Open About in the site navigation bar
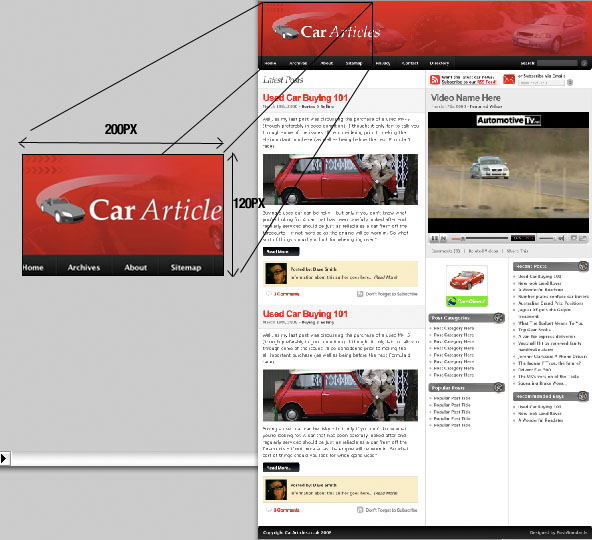Image resolution: width=592 pixels, height=540 pixels. click(327, 63)
